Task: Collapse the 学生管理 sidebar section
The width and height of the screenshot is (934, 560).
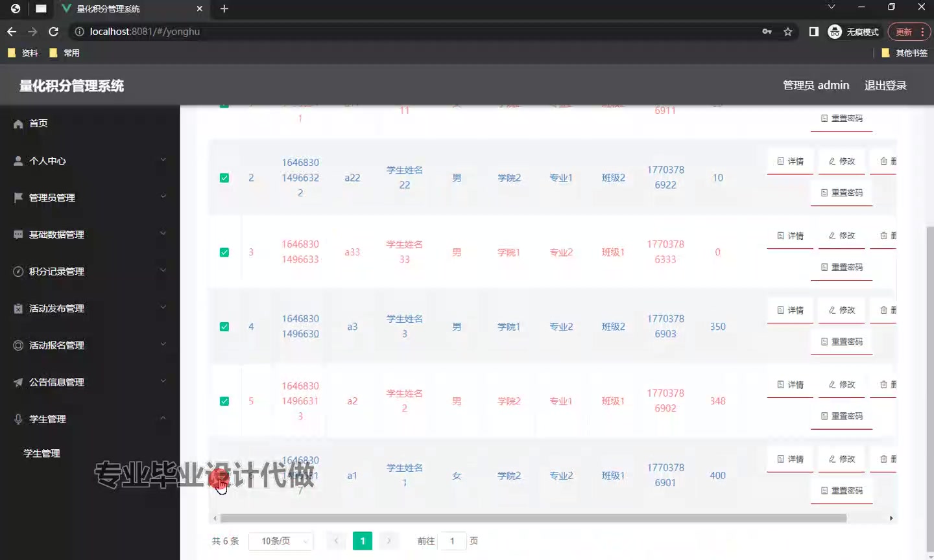Action: point(65,419)
